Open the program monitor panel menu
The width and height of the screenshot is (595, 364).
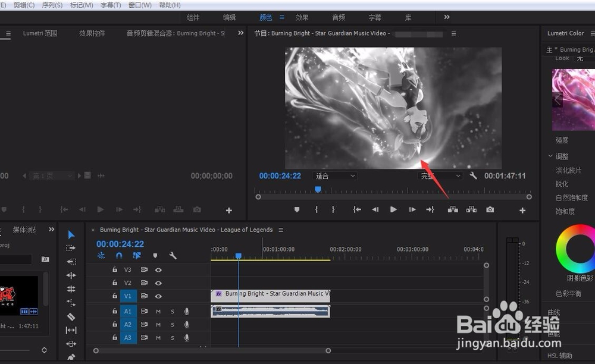(453, 33)
